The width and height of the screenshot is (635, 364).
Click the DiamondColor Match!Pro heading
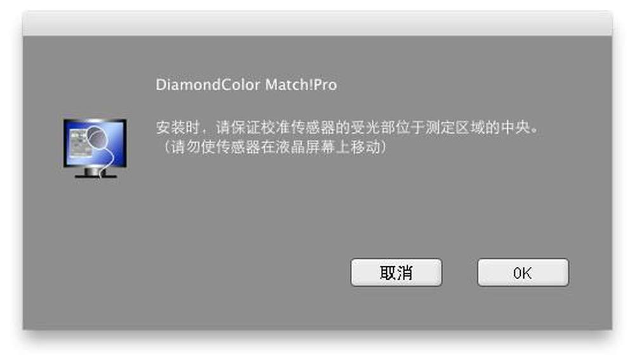click(x=246, y=85)
